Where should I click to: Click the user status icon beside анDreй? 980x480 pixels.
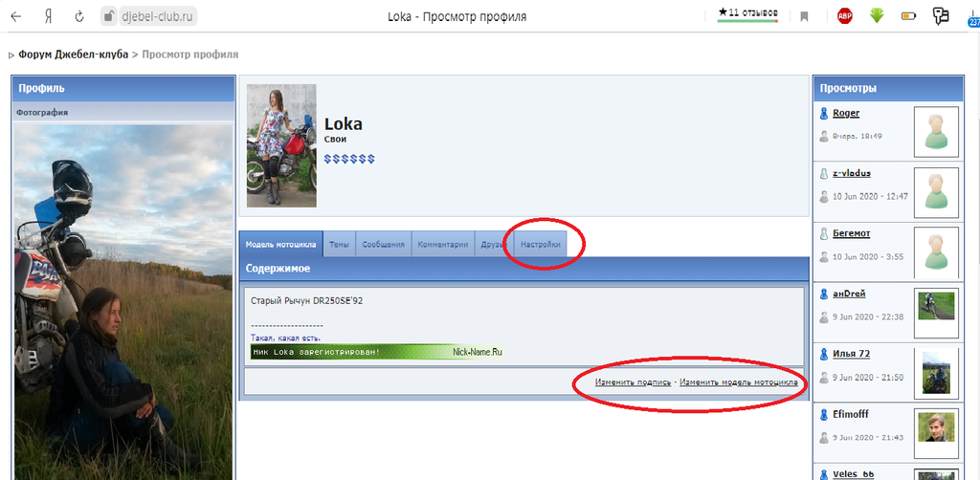coord(824,294)
